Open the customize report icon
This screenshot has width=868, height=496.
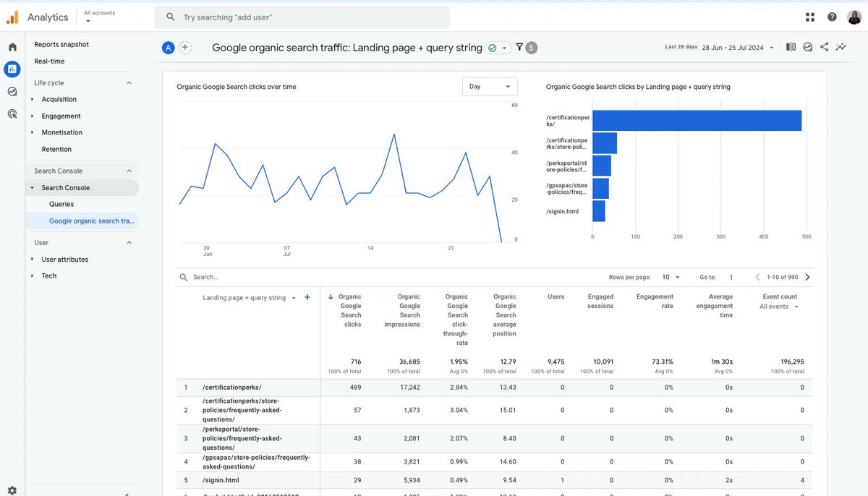click(807, 47)
